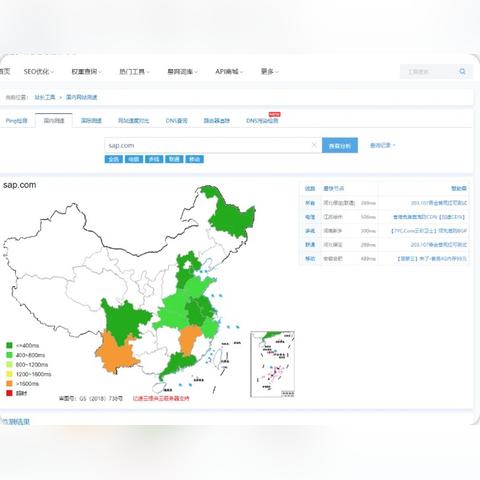Click the sap.com title above the map
The height and width of the screenshot is (480, 480).
pos(19,185)
